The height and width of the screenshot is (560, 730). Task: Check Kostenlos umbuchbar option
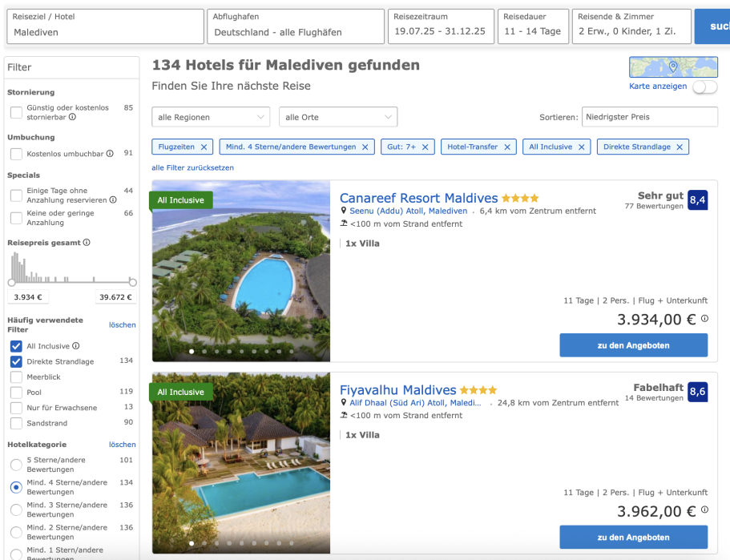click(x=16, y=154)
